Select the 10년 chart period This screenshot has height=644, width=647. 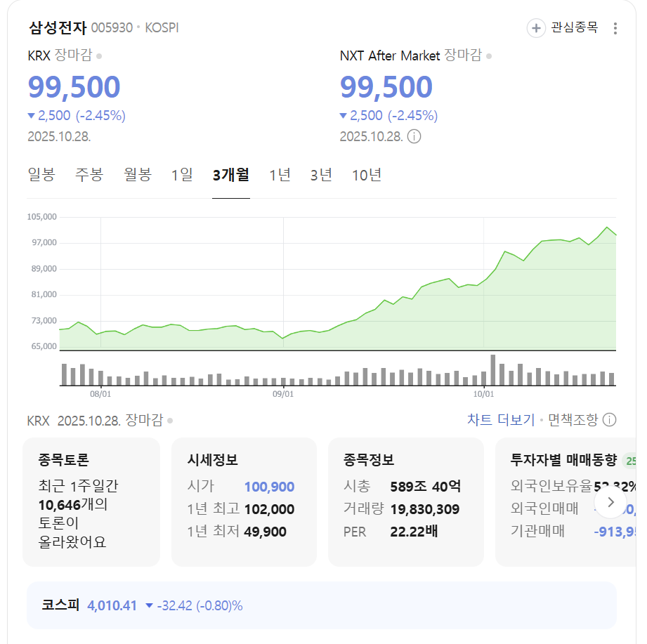point(367,175)
